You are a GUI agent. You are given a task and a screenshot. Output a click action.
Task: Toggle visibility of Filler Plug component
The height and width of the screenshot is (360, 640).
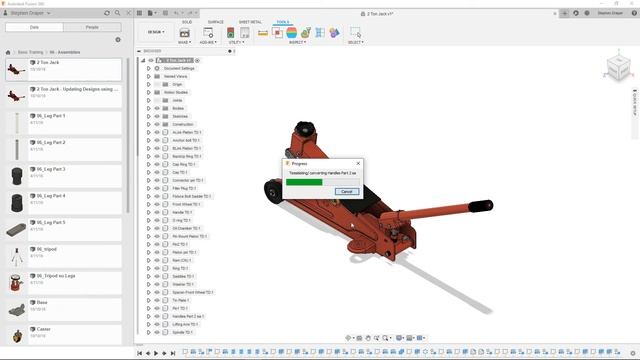(x=157, y=188)
